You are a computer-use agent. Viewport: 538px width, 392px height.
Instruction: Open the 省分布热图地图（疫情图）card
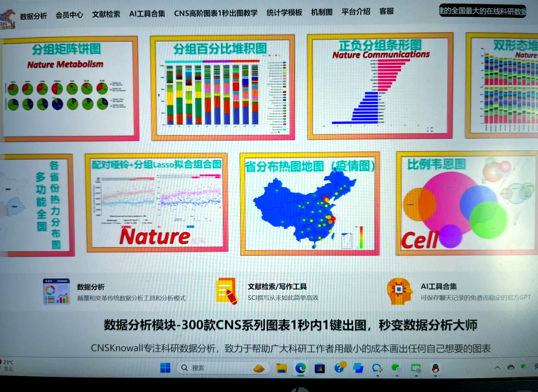(x=310, y=203)
